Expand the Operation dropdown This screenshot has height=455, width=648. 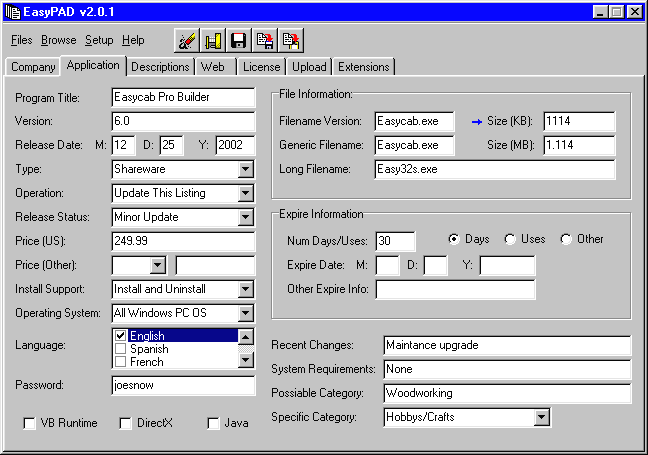(x=245, y=193)
